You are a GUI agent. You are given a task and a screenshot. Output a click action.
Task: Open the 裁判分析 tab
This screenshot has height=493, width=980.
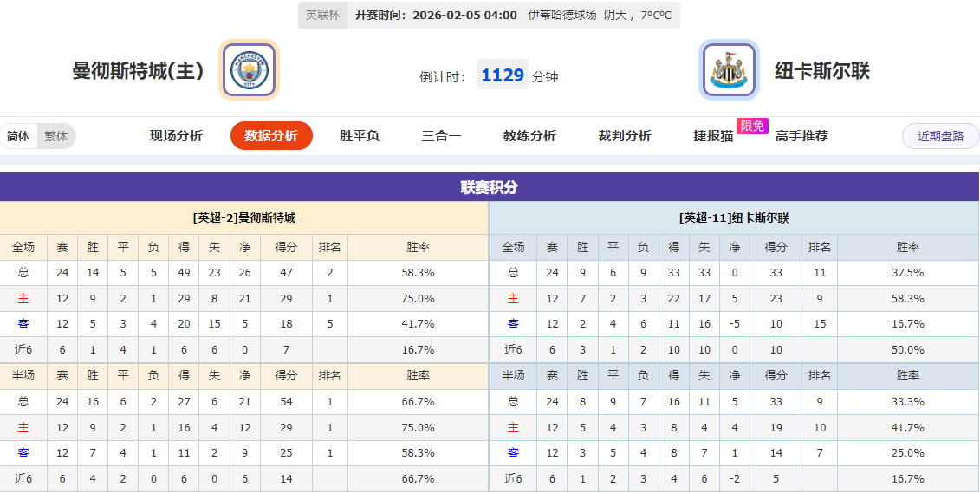[625, 136]
